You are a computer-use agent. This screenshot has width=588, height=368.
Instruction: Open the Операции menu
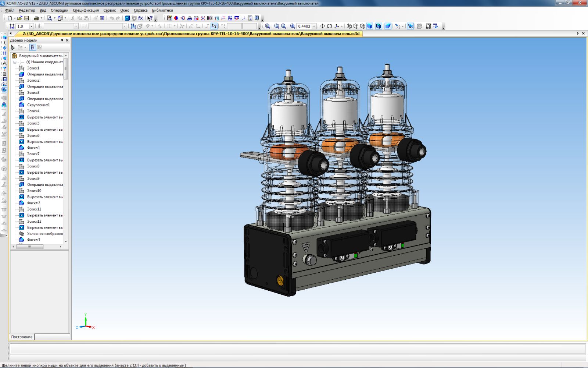coord(59,10)
